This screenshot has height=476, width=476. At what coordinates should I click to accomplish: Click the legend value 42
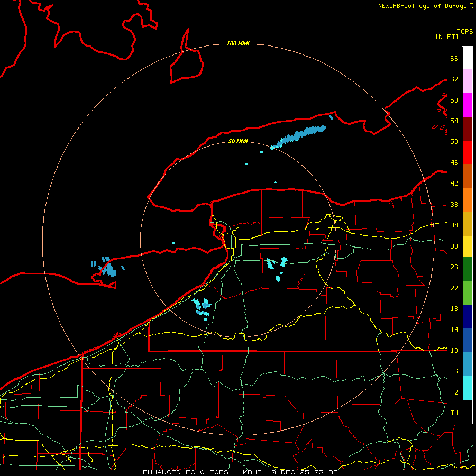(x=454, y=183)
